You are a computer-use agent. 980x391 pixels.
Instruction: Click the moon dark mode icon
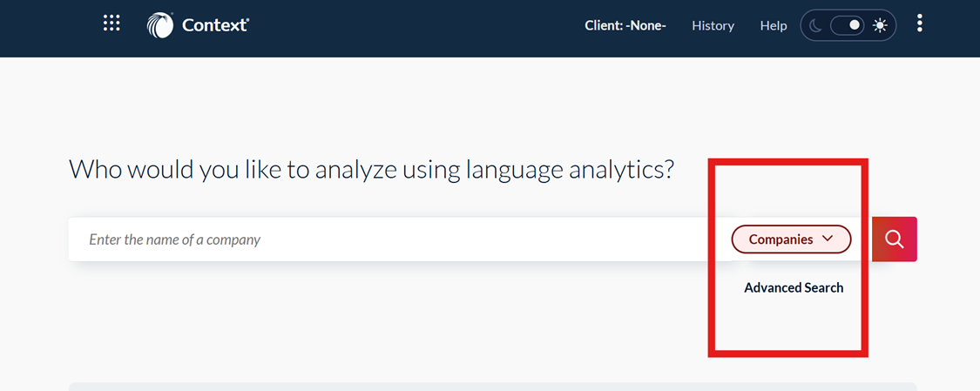[815, 26]
